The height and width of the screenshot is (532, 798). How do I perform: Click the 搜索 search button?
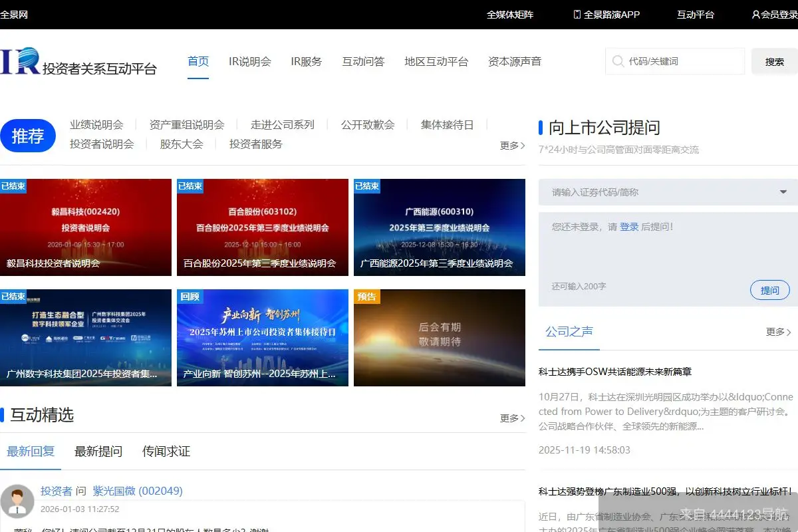pos(775,61)
